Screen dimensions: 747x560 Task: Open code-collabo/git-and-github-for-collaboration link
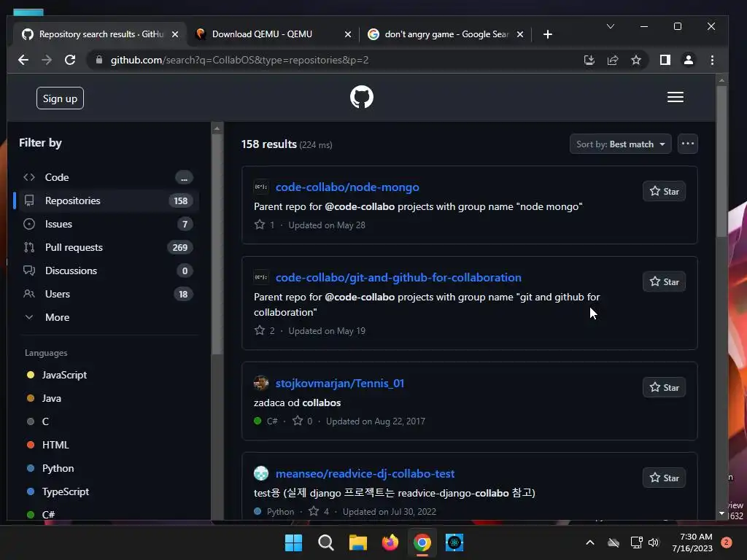pyautogui.click(x=398, y=278)
